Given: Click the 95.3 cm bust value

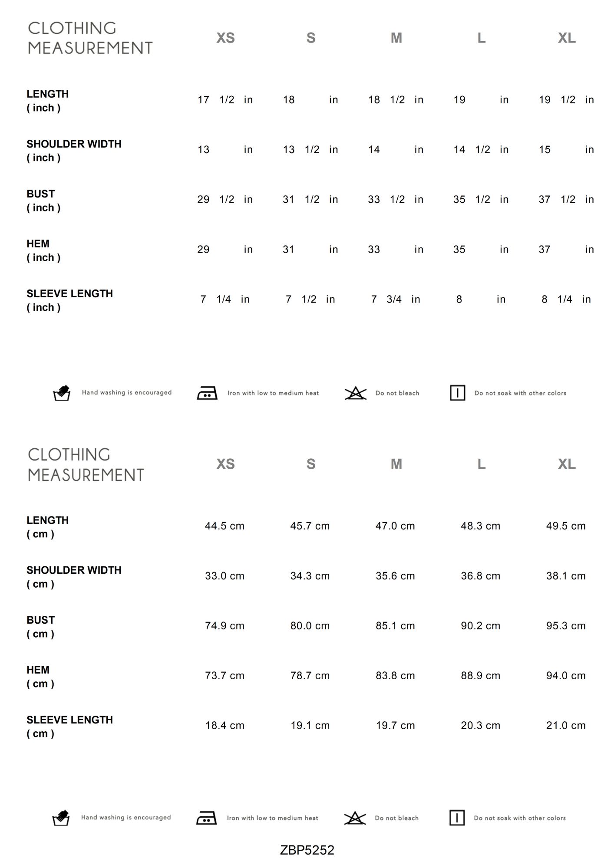Looking at the screenshot, I should pyautogui.click(x=566, y=626).
